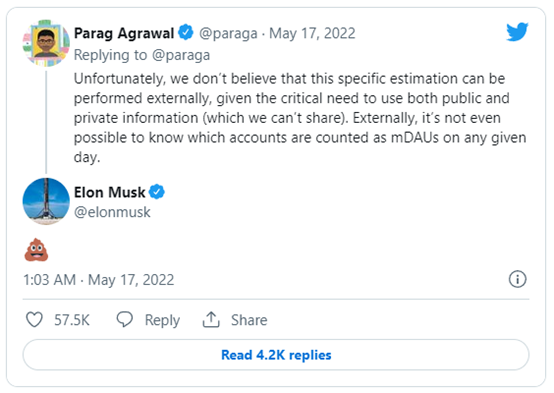Click the poop emoji in tweet
This screenshot has height=393, width=554.
[36, 250]
